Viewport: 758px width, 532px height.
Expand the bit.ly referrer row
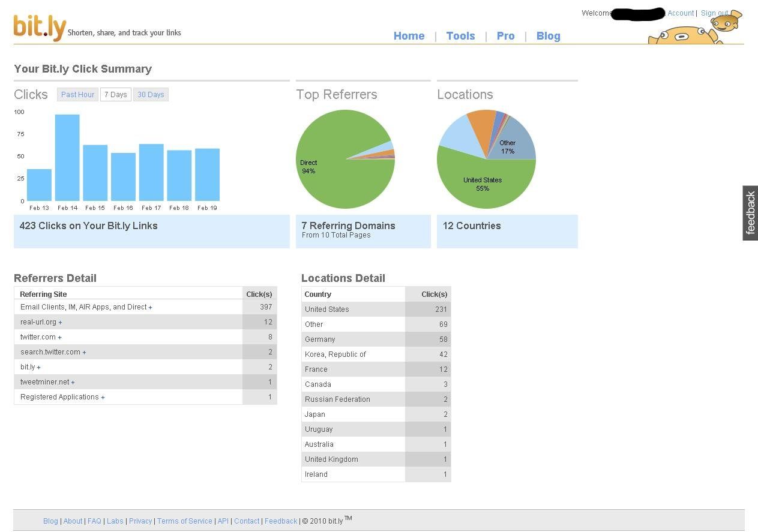(38, 368)
